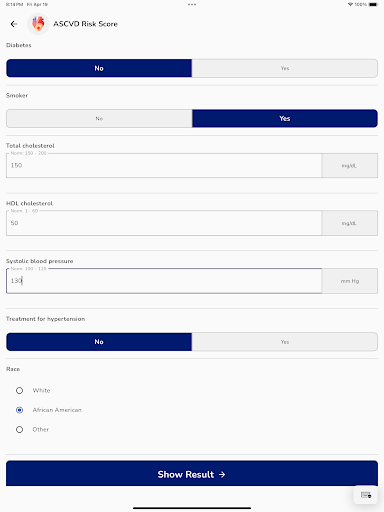Go back using the arrow icon
The height and width of the screenshot is (512, 384).
click(x=14, y=24)
